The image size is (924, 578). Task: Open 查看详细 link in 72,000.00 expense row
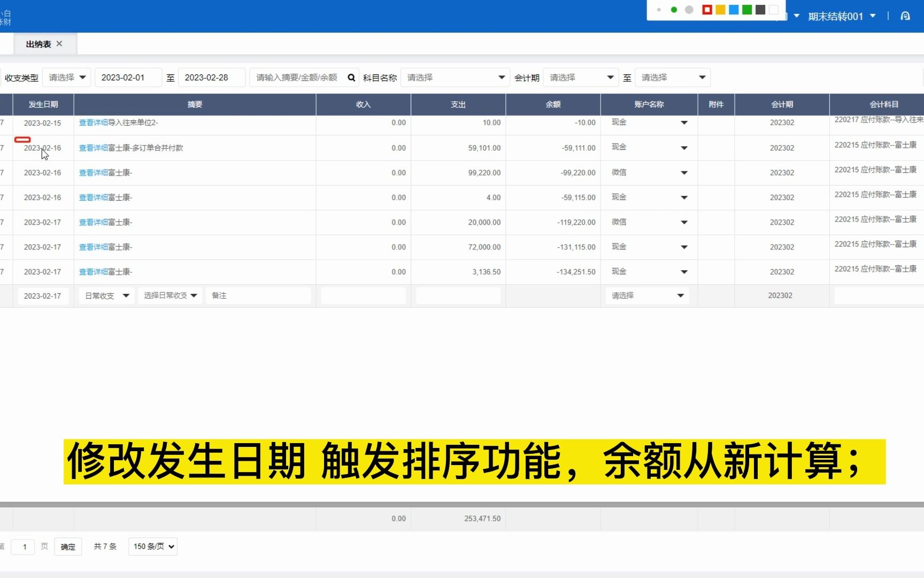94,247
